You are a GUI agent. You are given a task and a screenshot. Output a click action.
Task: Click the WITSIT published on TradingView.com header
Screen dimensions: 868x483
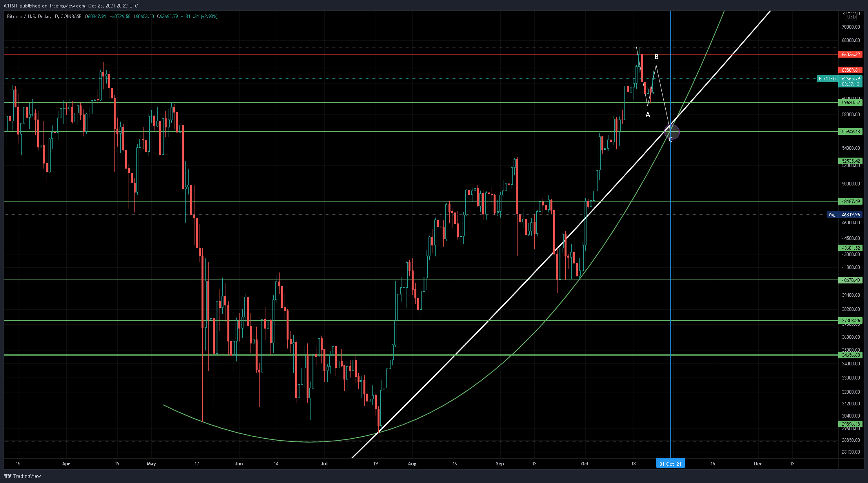71,6
